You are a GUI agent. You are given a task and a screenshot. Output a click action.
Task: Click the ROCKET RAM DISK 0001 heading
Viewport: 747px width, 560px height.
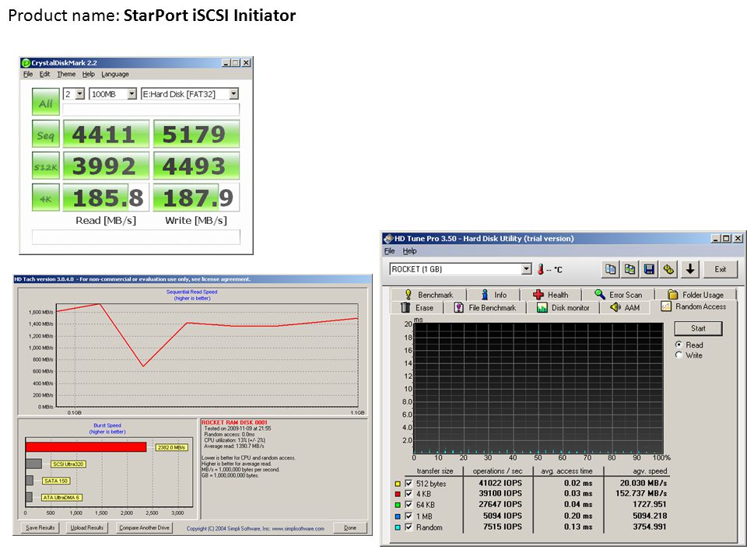pyautogui.click(x=234, y=422)
